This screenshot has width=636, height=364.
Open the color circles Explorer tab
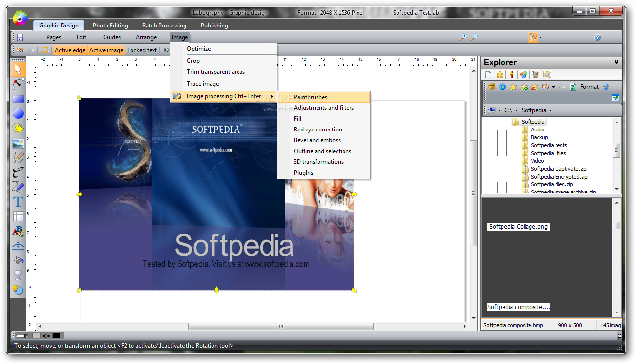click(x=524, y=75)
